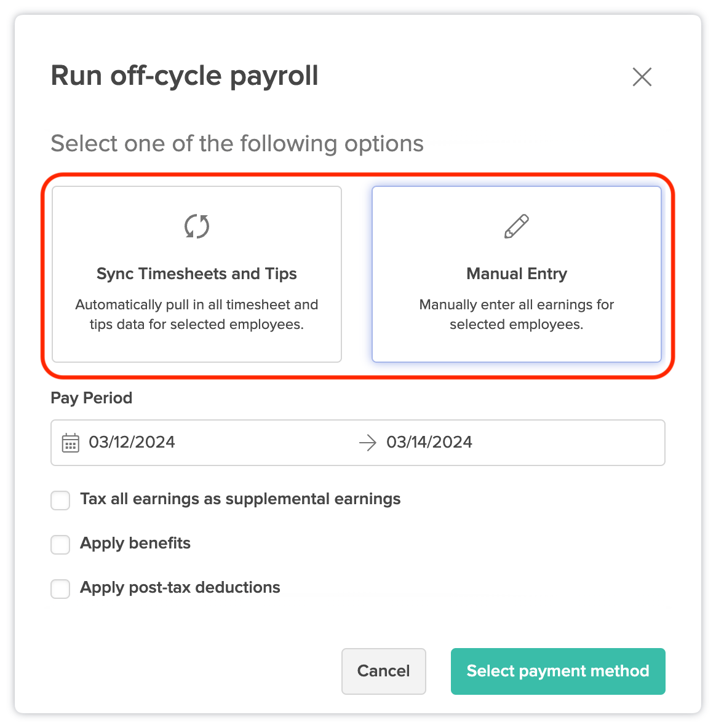Click the Manual Entry description text
The image size is (716, 728).
pos(517,314)
